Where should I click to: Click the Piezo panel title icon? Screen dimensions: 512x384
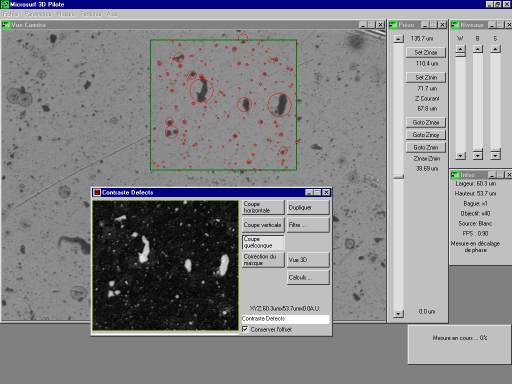click(x=394, y=25)
